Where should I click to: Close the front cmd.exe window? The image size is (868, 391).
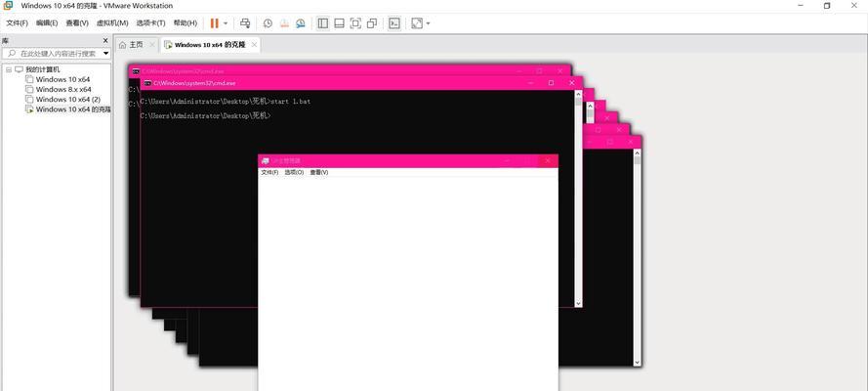[x=572, y=83]
